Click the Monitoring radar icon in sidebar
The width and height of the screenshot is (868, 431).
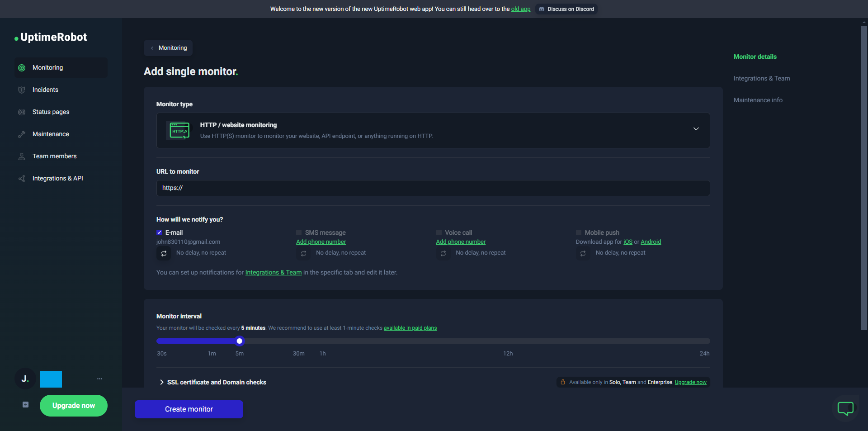coord(22,68)
